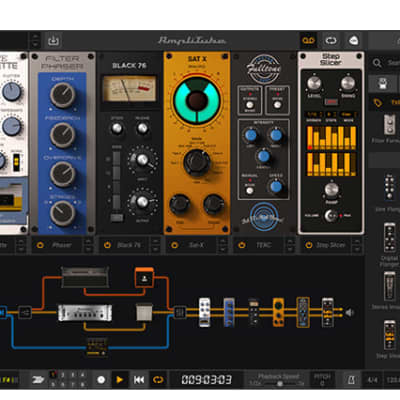Click the record button in transport

pos(101,380)
